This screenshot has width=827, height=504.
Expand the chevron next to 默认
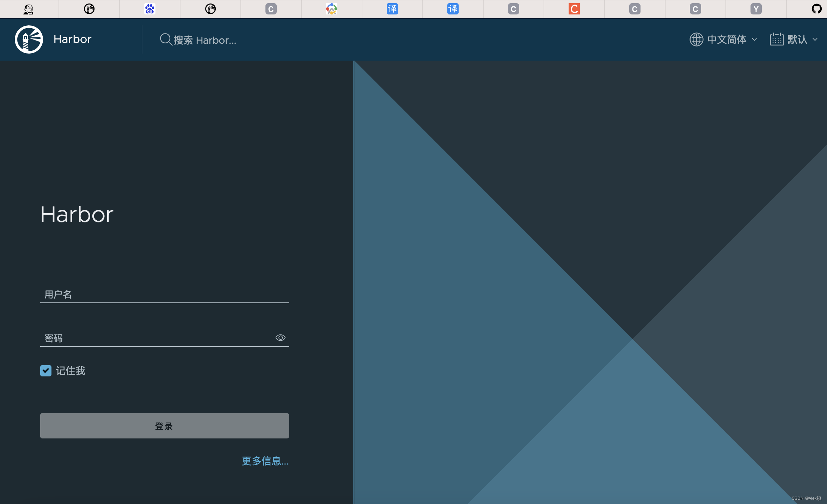click(x=815, y=40)
